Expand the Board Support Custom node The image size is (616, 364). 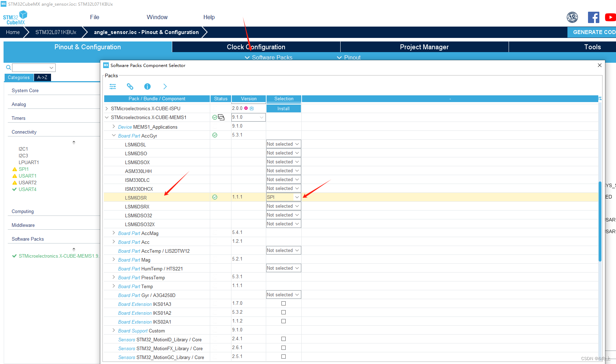114,330
